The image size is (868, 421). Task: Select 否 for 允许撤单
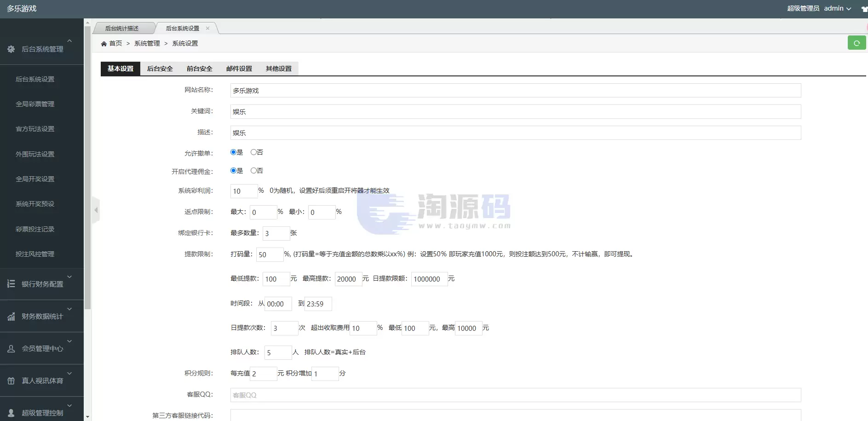coord(253,152)
